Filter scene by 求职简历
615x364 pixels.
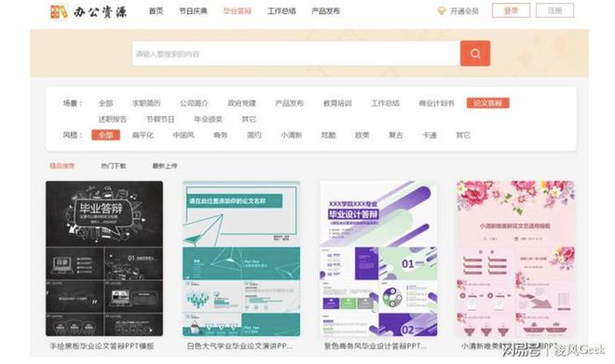click(x=146, y=103)
